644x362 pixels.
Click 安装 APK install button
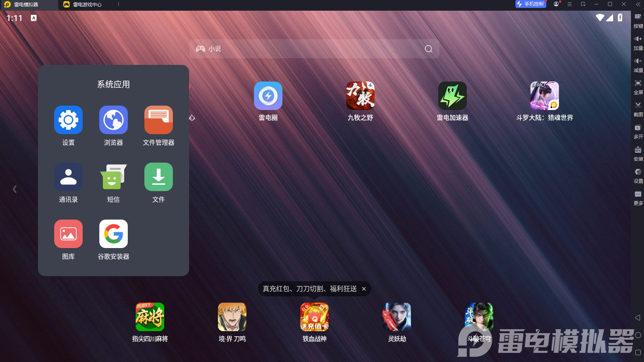[x=638, y=154]
